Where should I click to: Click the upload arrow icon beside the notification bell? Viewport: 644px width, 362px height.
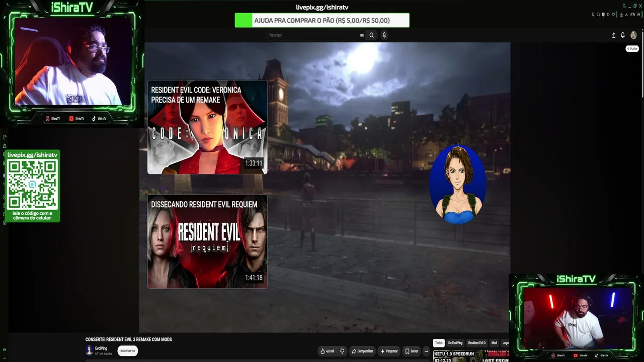coord(614,35)
